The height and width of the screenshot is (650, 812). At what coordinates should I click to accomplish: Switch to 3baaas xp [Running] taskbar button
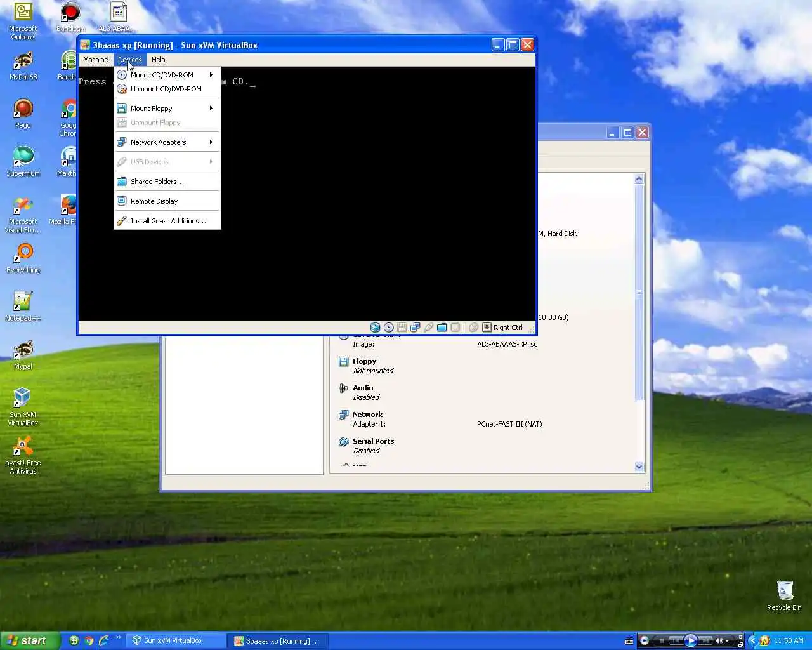click(278, 640)
